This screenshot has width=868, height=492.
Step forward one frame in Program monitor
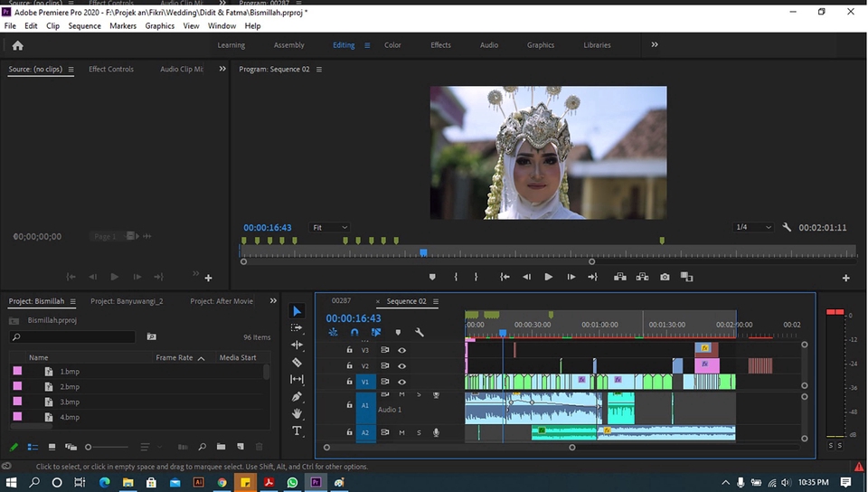pyautogui.click(x=571, y=277)
